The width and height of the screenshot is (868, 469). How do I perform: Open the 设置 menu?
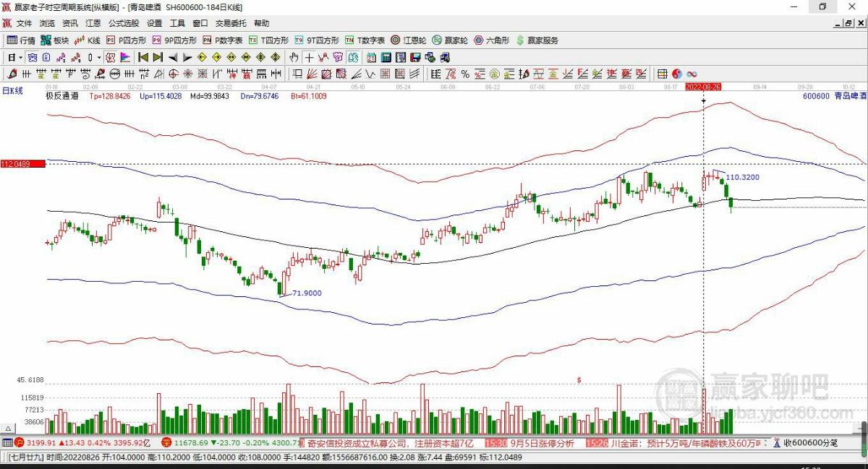tap(154, 23)
